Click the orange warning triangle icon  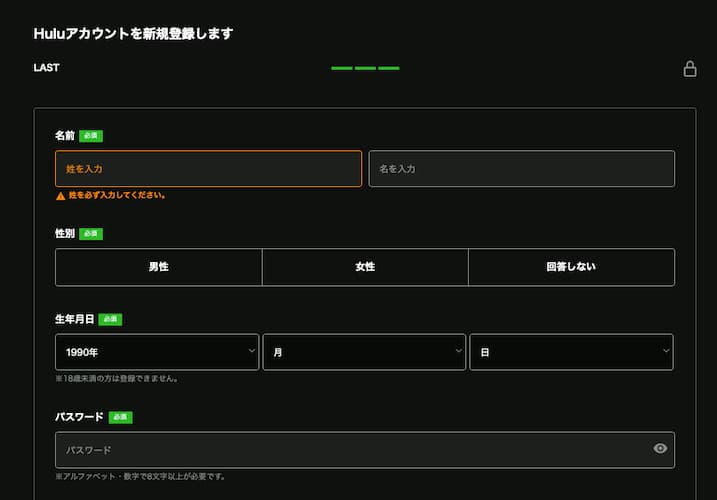[x=60, y=196]
